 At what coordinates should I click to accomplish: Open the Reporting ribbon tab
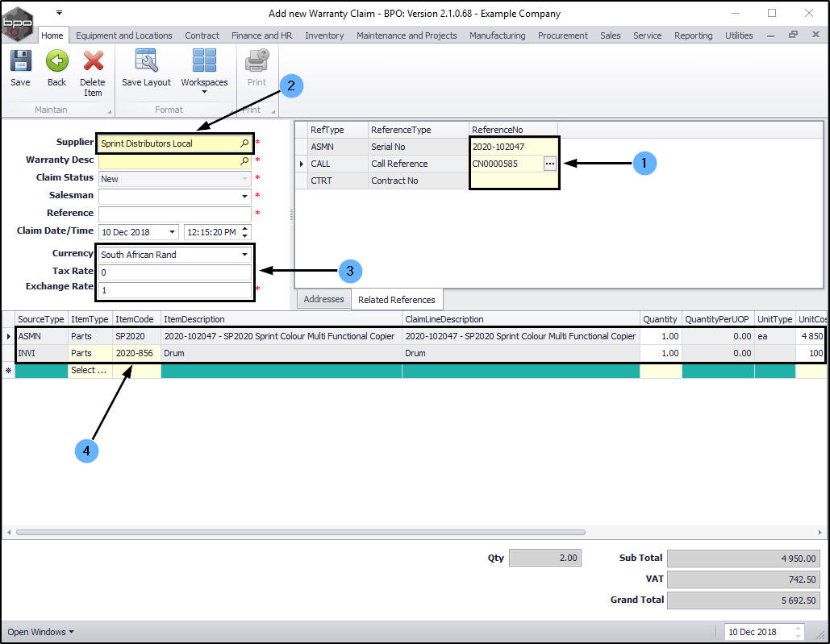click(x=693, y=35)
